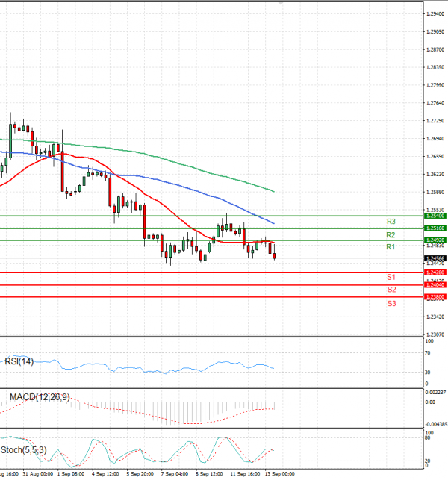Click the MACD 0.002237 scale value

click(436, 392)
